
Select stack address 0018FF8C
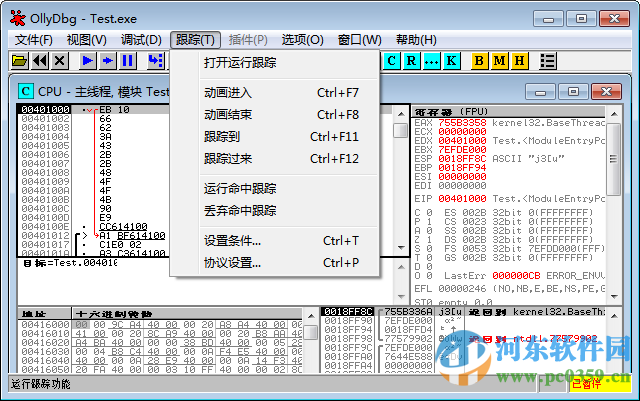tap(348, 312)
